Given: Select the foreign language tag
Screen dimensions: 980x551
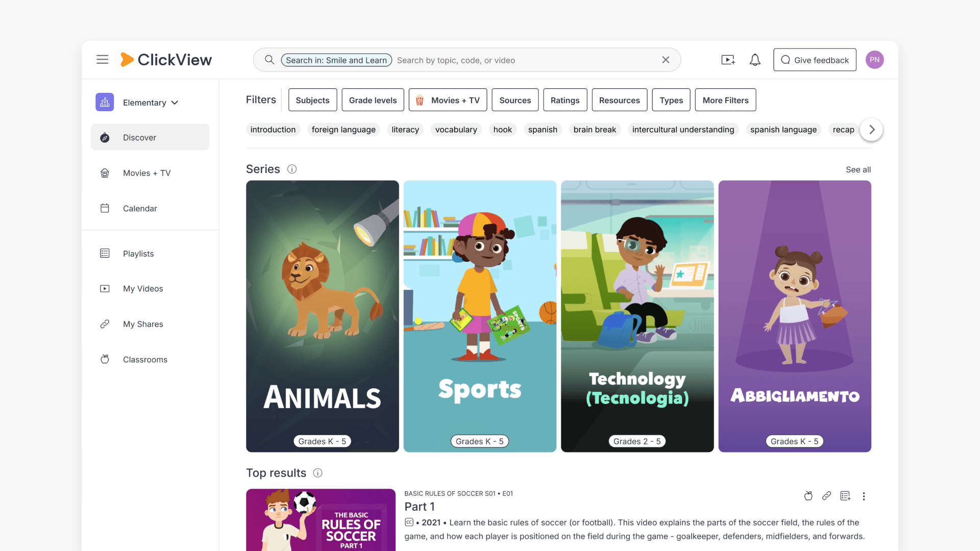Looking at the screenshot, I should tap(344, 130).
